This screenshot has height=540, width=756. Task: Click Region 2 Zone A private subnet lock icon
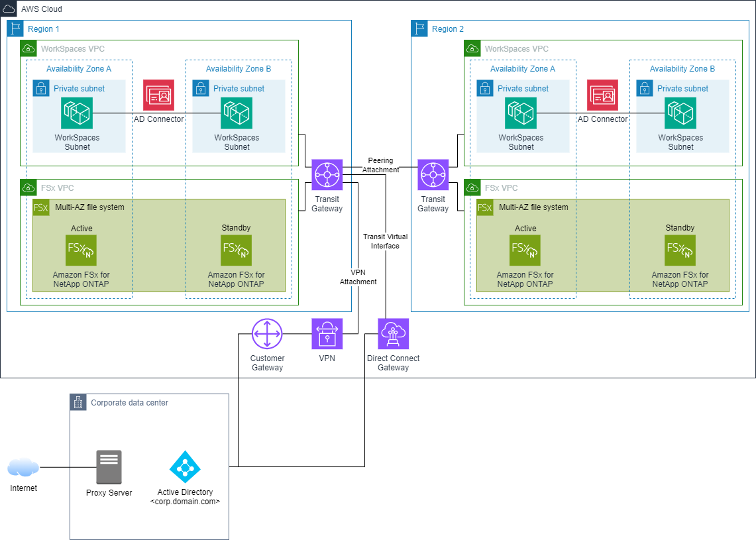[x=485, y=88]
